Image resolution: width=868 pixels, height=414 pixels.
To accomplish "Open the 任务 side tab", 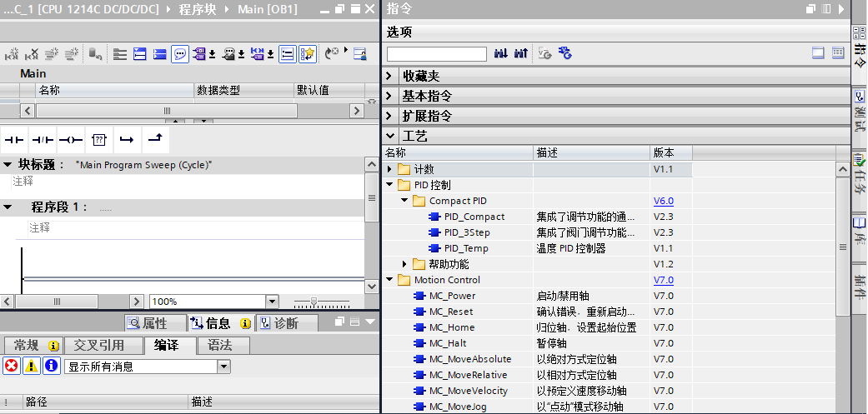I will [859, 175].
